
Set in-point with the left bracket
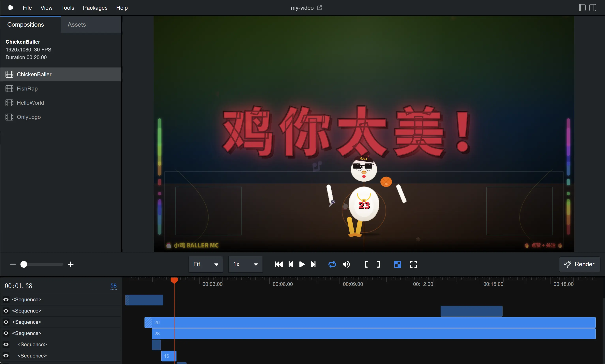click(x=366, y=264)
